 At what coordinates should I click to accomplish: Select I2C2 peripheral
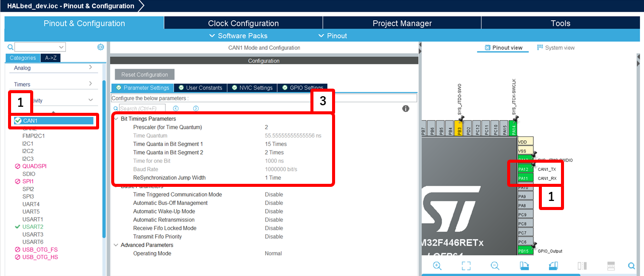coord(28,151)
